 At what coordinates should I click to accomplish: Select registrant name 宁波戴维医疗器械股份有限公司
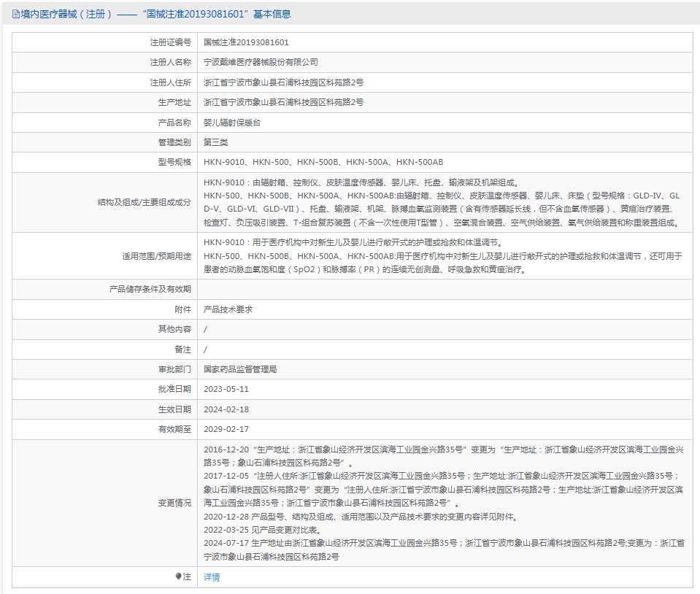[261, 62]
